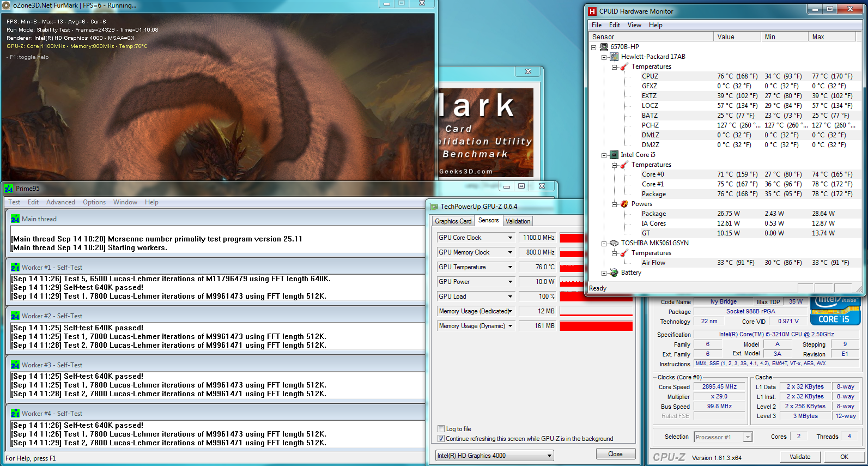The image size is (868, 466).
Task: Click the Core Speed value field in CPU-Z
Action: (x=719, y=387)
